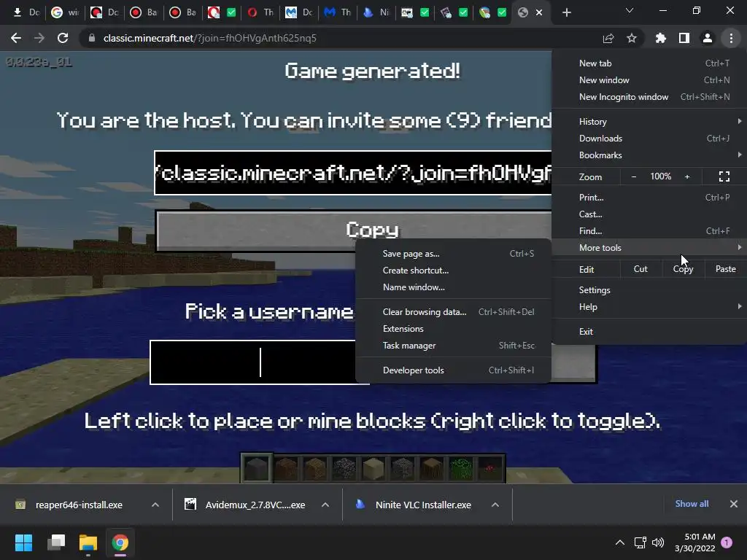The height and width of the screenshot is (560, 747).
Task: Show hidden system tray icons
Action: (620, 542)
